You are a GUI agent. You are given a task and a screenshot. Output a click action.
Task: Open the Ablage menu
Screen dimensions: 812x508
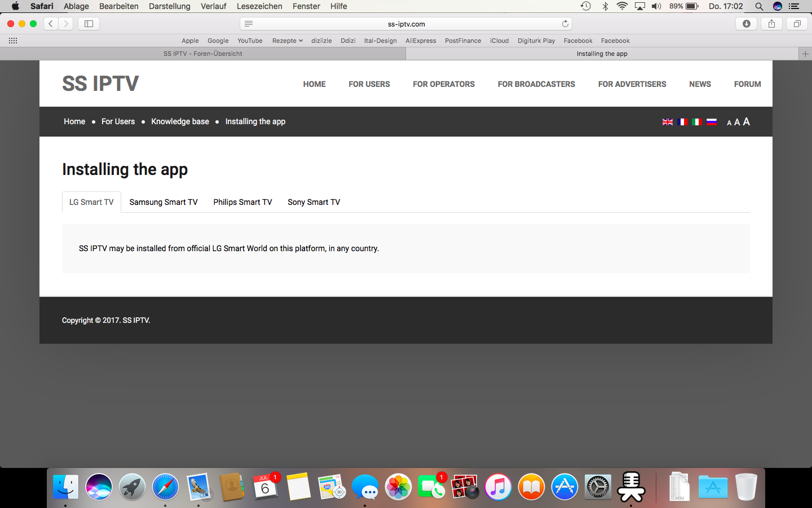click(76, 6)
